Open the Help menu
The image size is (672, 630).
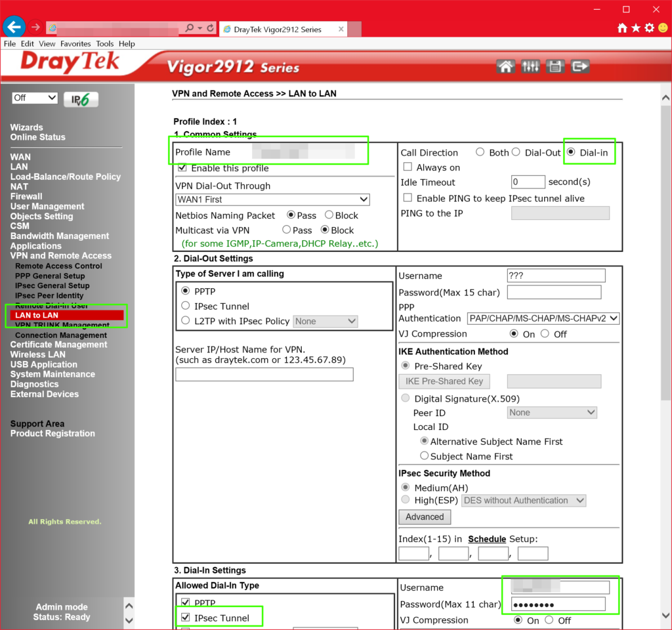127,44
